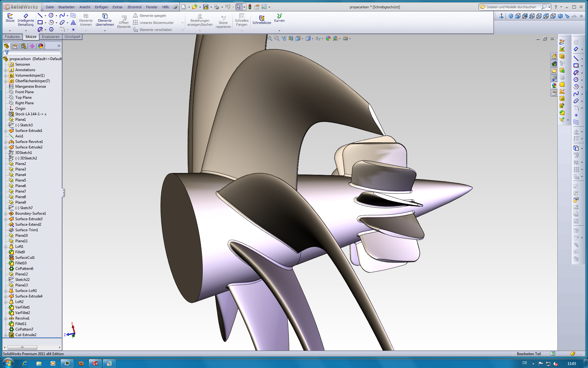Expand the Loft1 feature node

point(6,247)
